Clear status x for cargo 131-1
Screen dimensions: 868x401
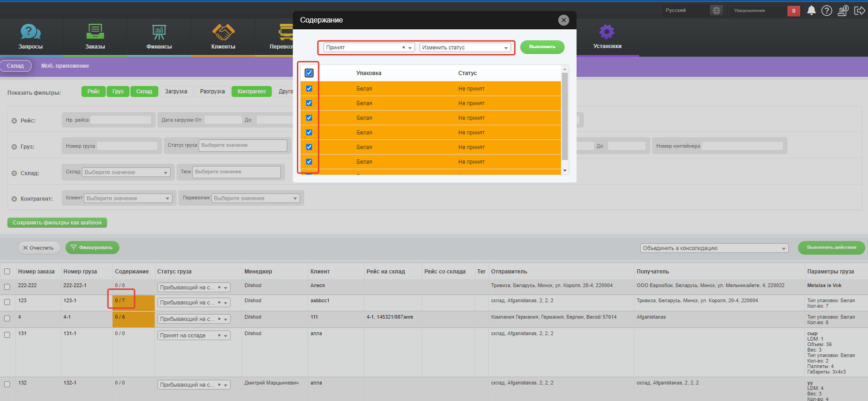pos(219,335)
